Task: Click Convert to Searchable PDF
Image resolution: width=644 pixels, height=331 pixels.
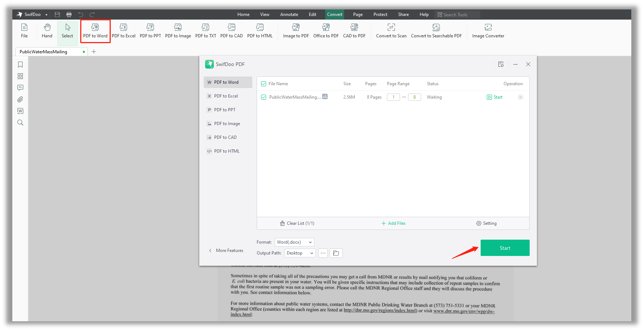Action: point(436,31)
